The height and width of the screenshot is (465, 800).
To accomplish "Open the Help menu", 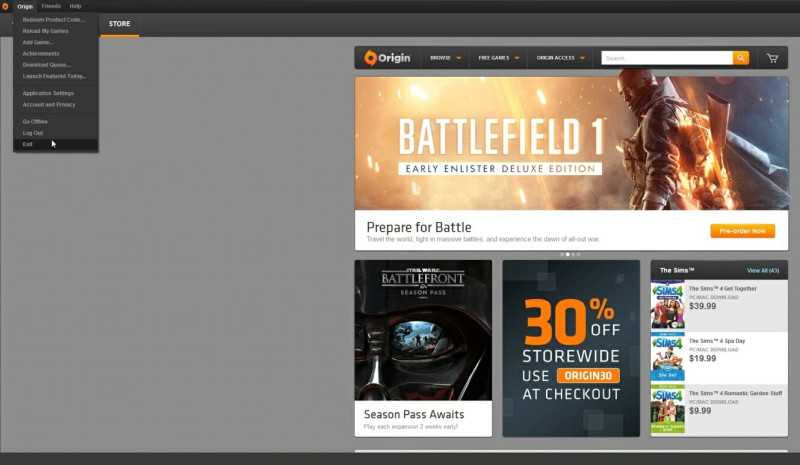I will coord(76,6).
